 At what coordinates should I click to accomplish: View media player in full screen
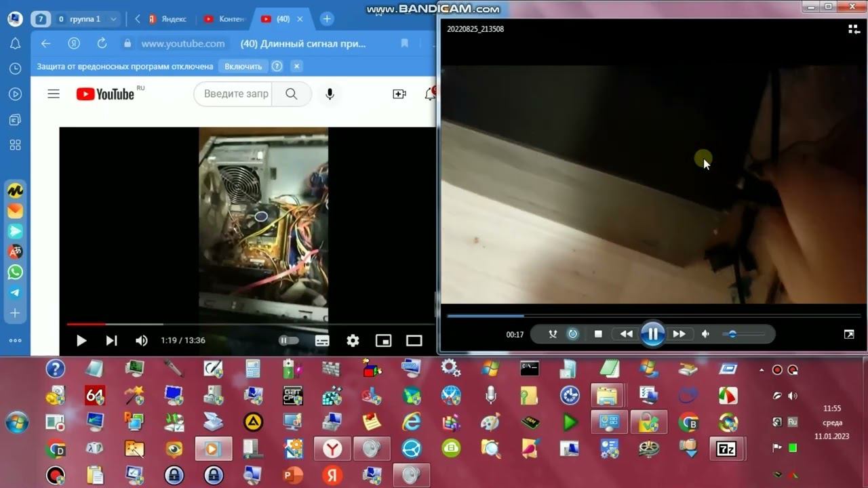tap(849, 334)
